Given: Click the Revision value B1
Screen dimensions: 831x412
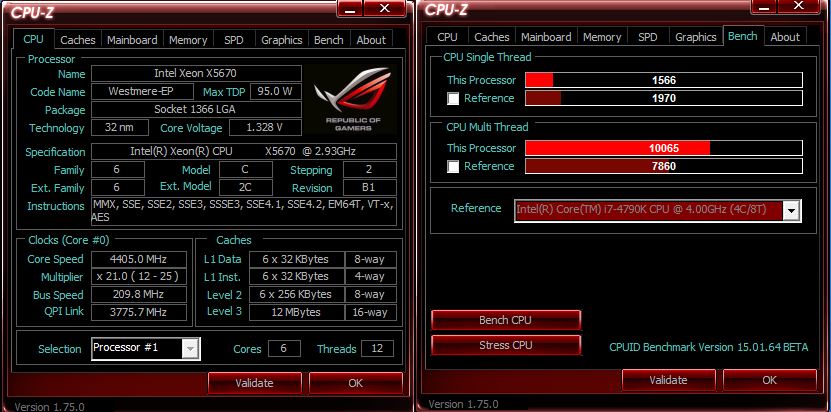Looking at the screenshot, I should point(370,188).
